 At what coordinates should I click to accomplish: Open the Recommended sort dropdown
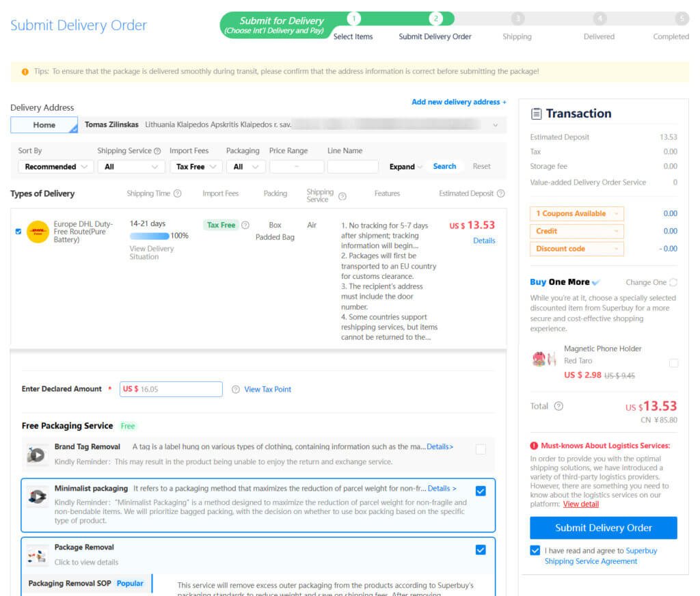(x=56, y=167)
